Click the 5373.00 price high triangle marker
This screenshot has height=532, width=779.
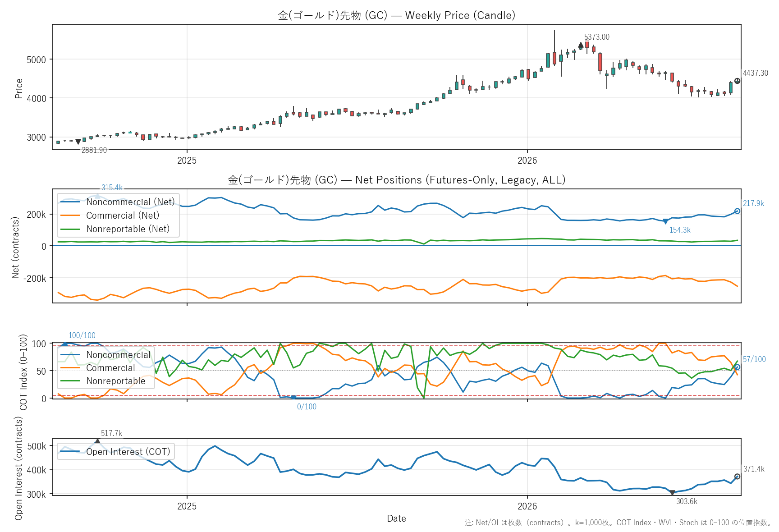(x=581, y=45)
